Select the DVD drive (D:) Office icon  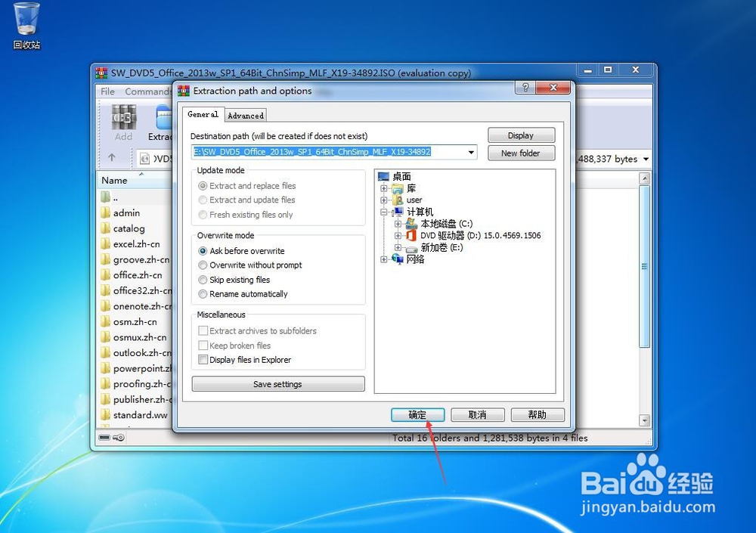[x=411, y=235]
